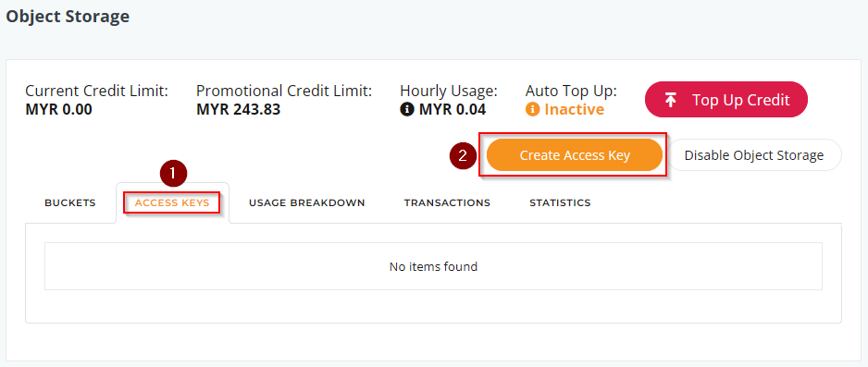Open the Usage Breakdown tab

(306, 202)
